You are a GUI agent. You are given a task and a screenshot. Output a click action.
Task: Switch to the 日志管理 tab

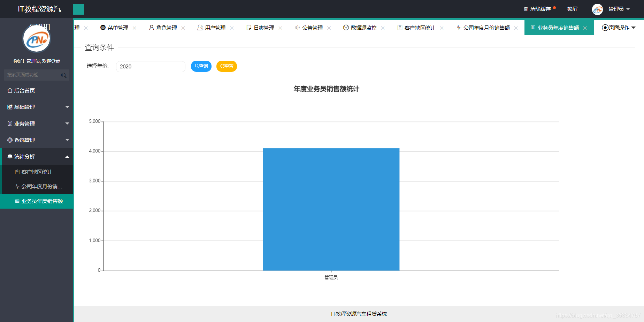264,28
